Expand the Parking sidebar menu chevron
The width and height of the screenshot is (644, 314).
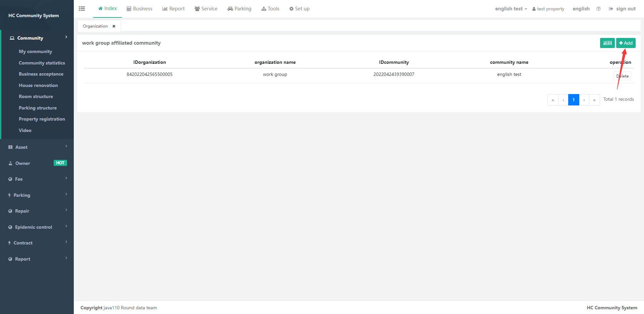click(x=66, y=194)
